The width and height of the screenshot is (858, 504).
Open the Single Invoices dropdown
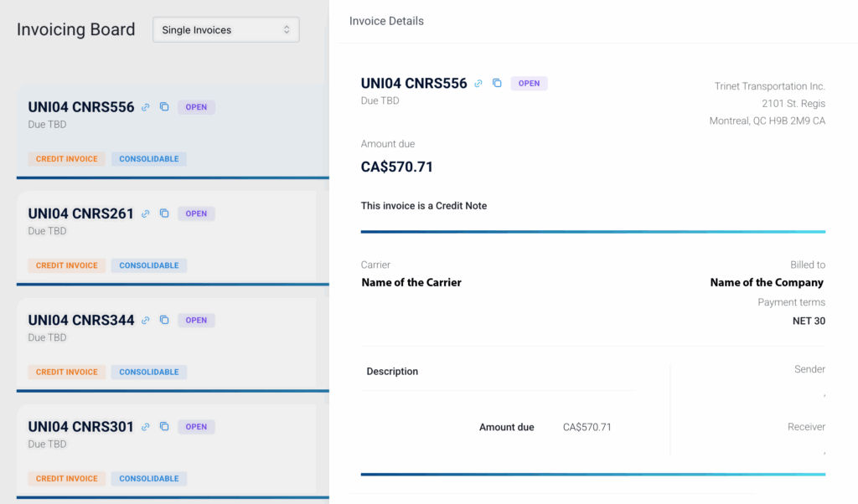(225, 30)
